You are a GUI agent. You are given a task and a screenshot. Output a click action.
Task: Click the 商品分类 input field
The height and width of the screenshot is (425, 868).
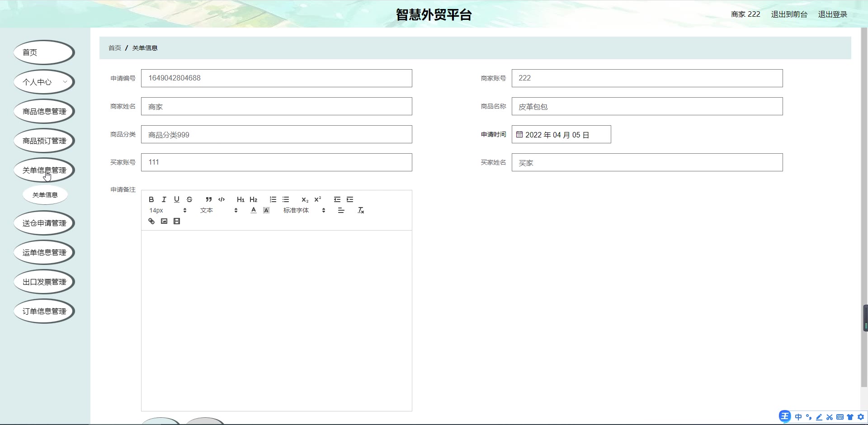click(277, 134)
